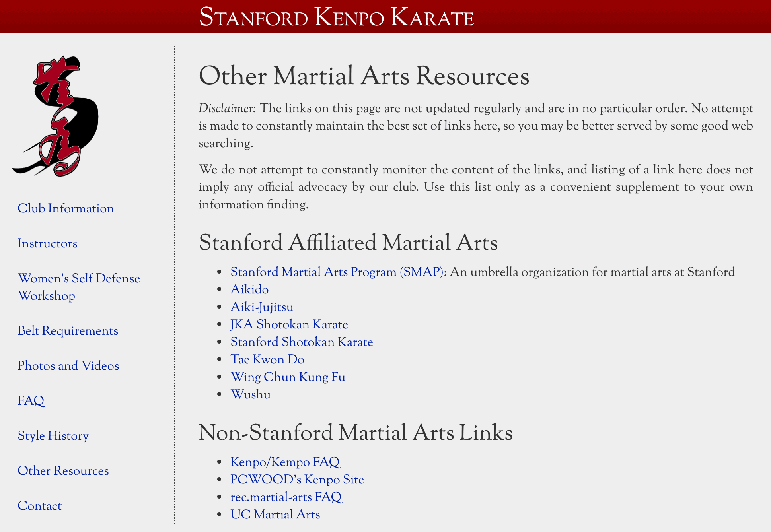Open the Kenpo/Kempo FAQ link
771x532 pixels.
(285, 462)
